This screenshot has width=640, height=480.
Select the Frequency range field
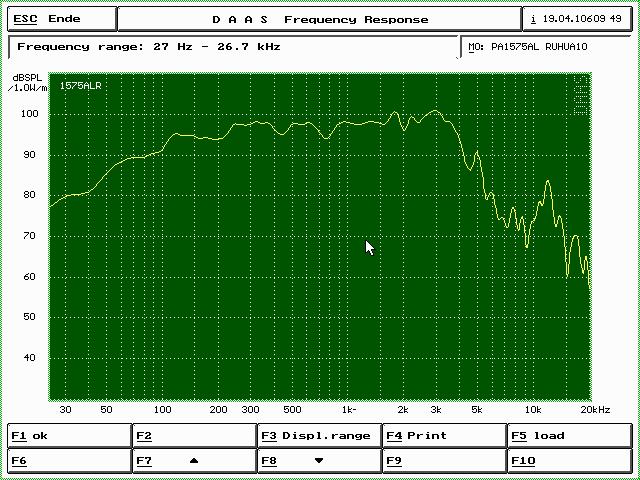point(234,47)
